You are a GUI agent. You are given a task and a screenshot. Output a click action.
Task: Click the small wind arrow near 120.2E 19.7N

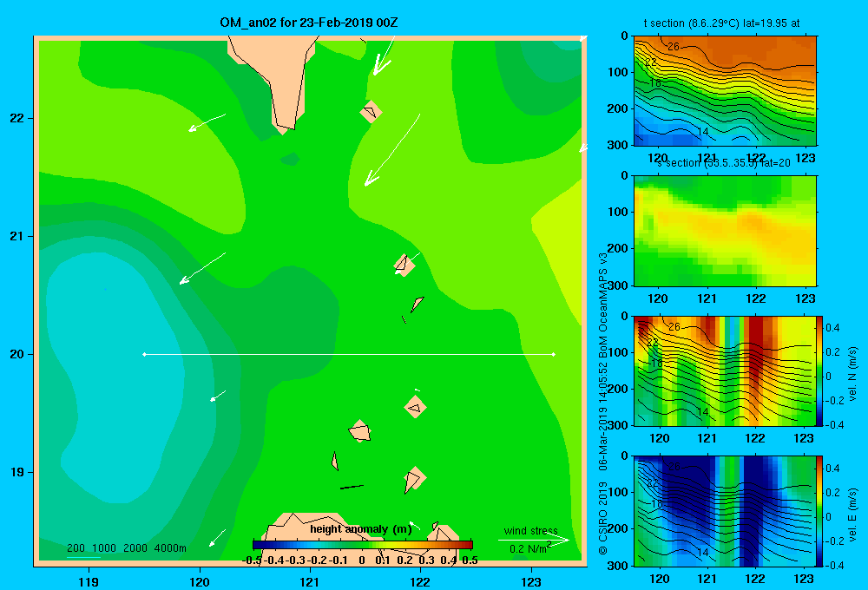(x=218, y=396)
